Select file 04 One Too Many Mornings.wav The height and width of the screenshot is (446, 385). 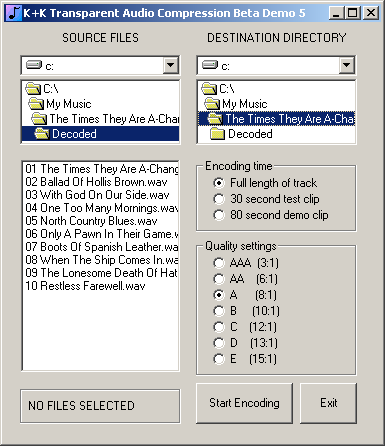(101, 208)
